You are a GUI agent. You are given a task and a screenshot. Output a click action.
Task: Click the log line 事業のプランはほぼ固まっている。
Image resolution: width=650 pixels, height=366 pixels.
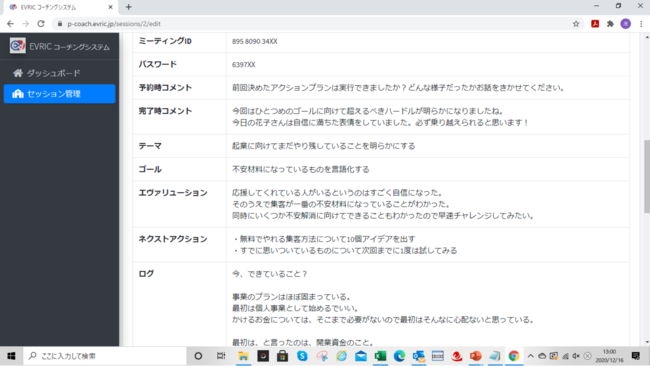click(292, 297)
